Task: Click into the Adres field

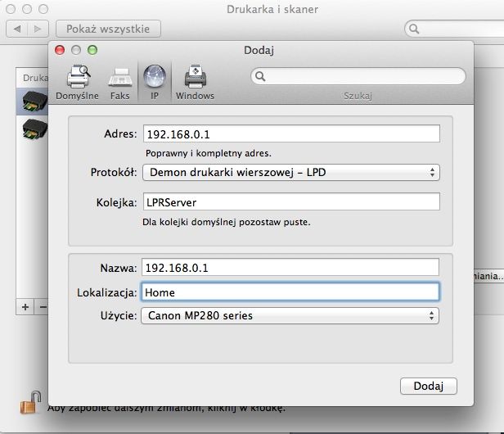Action: click(x=291, y=133)
